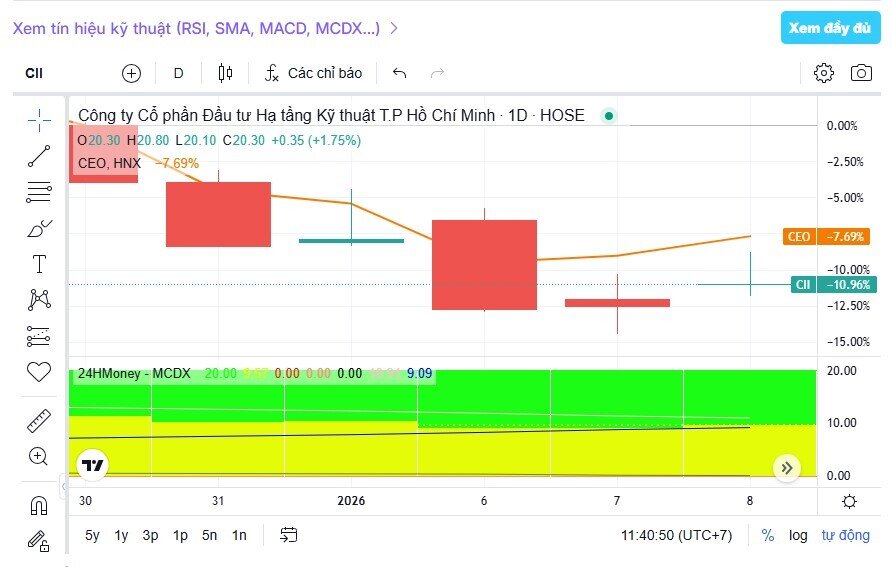Open the forecasting and measurement tools
Screen dimensions: 892x567
click(39, 336)
